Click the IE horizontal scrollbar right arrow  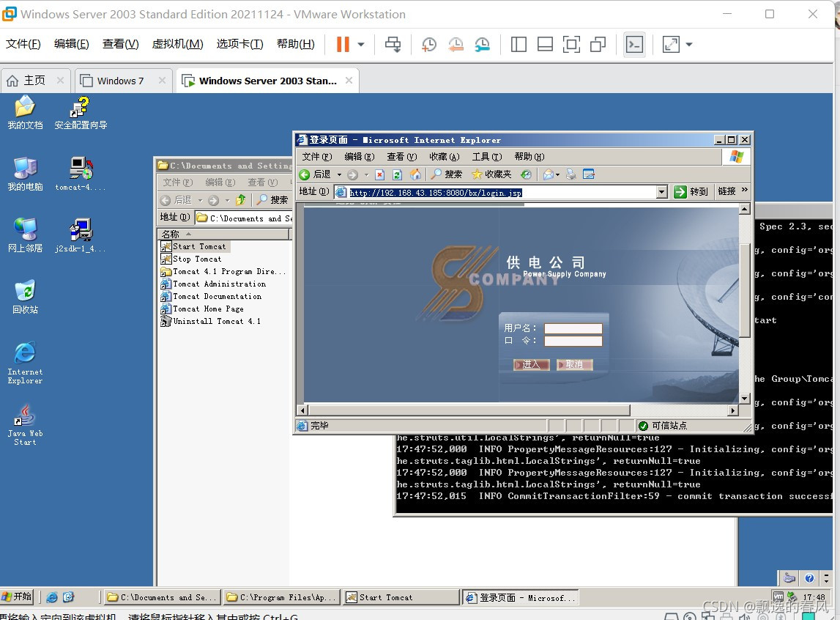coord(733,410)
